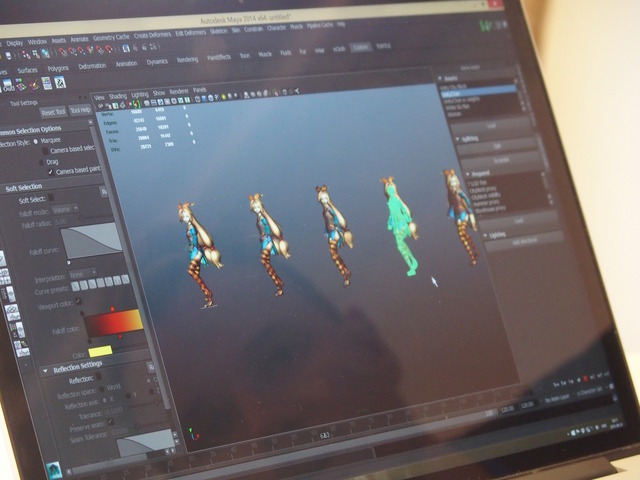Choose the first curve preset thumbnail
This screenshot has width=640, height=480.
[76, 287]
